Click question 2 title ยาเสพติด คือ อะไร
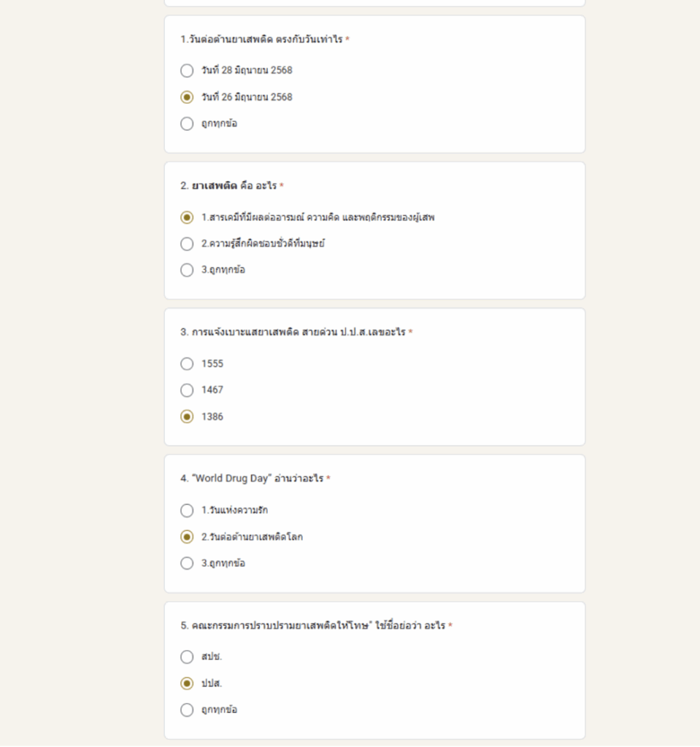This screenshot has height=747, width=700. point(228,186)
